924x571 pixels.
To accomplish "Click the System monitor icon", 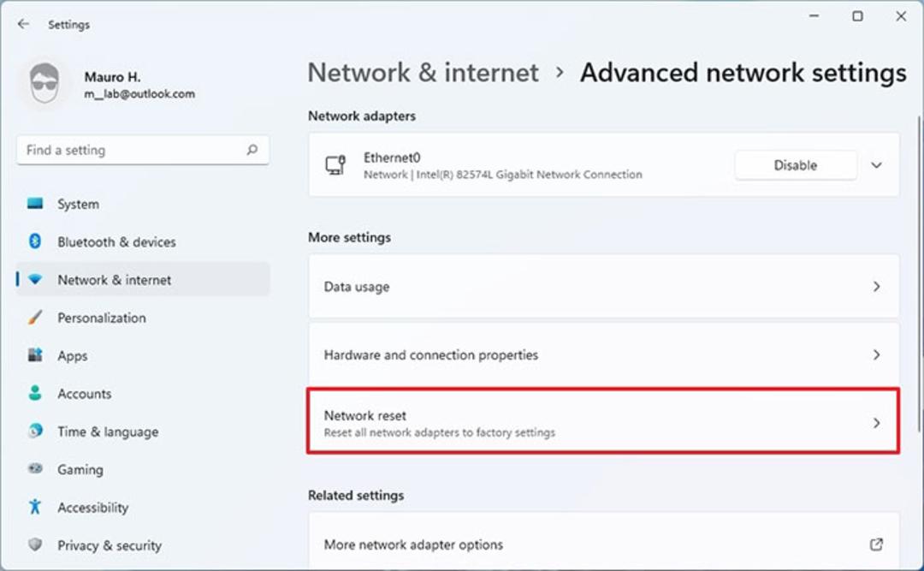I will [x=35, y=204].
